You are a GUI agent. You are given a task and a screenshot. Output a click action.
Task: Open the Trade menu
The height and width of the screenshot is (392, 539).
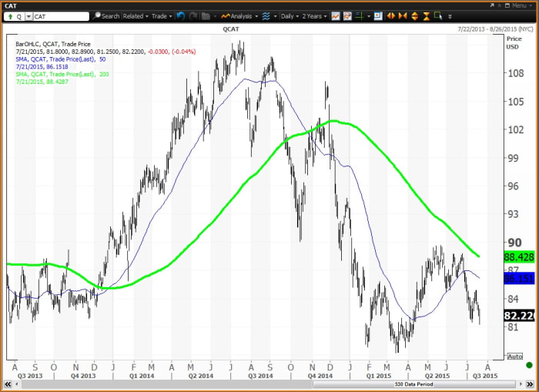[x=162, y=15]
